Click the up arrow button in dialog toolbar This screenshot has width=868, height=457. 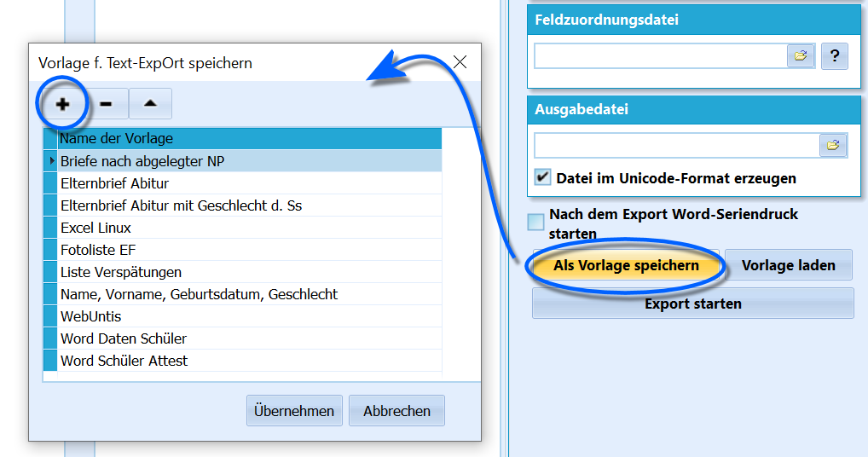coord(150,103)
